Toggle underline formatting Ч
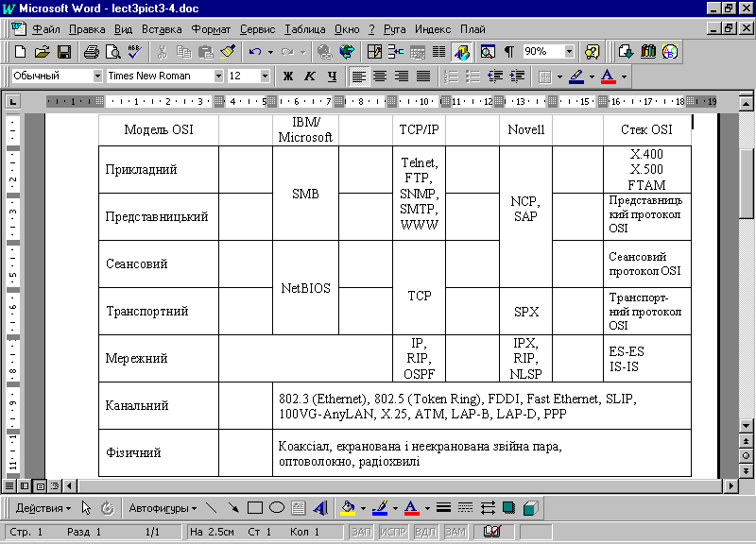 332,76
